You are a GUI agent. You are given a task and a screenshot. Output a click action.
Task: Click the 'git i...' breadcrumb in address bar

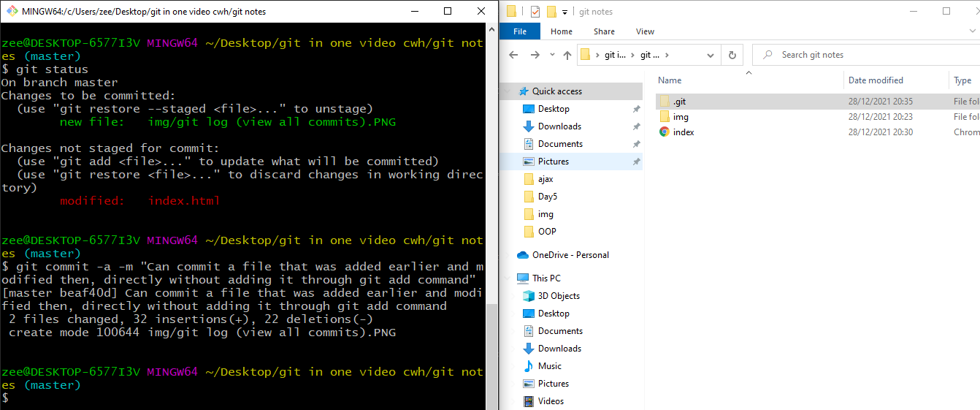click(615, 55)
